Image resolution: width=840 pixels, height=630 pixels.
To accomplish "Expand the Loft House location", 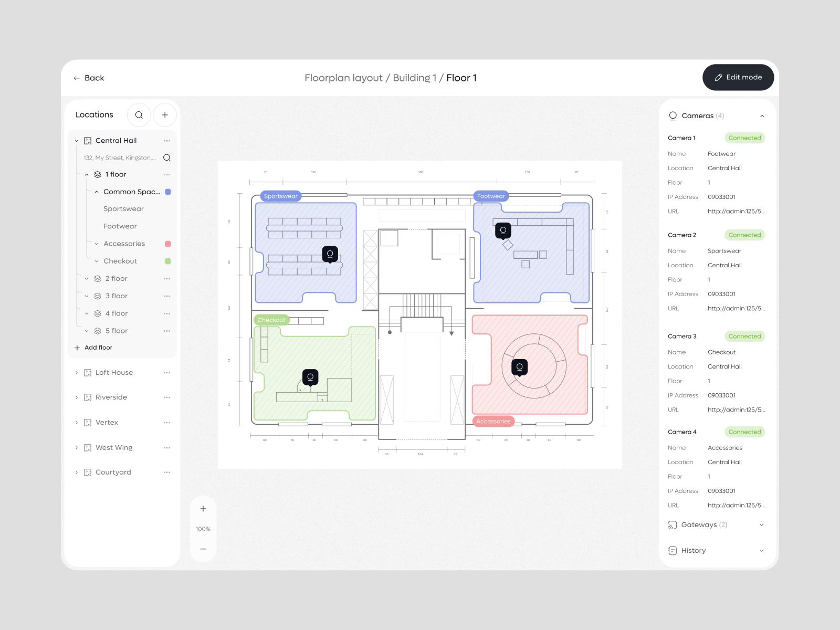I will 77,373.
